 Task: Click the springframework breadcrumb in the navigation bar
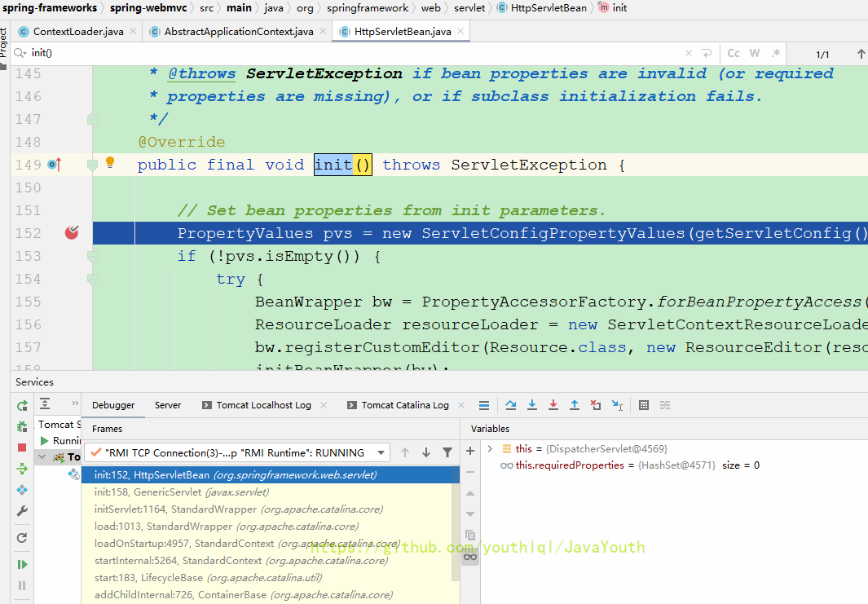(x=368, y=8)
